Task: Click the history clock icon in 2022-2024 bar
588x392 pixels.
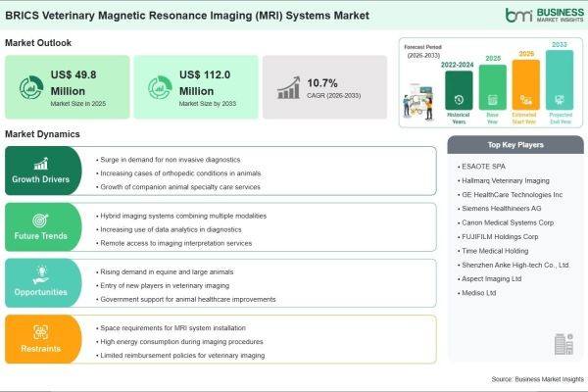Action: pyautogui.click(x=459, y=100)
